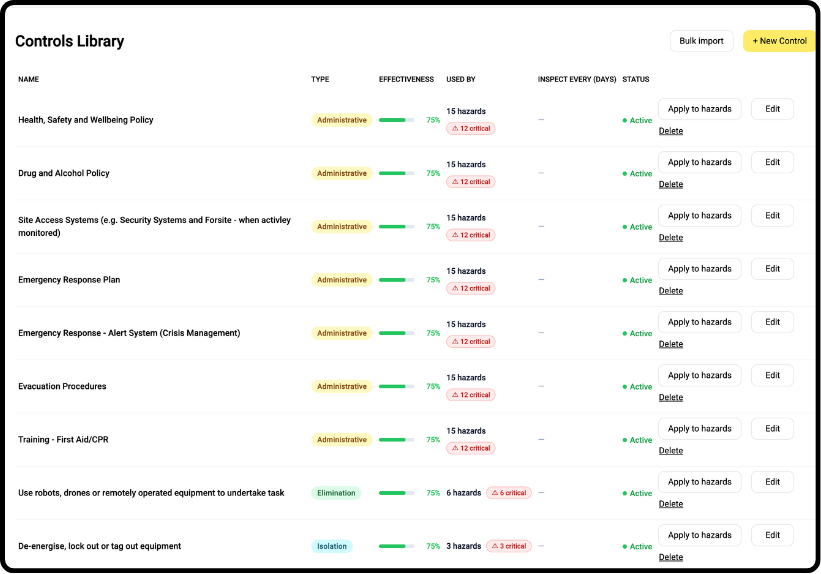Edit the Emergency Response Plan control
The height and width of the screenshot is (574, 821).
(x=772, y=269)
